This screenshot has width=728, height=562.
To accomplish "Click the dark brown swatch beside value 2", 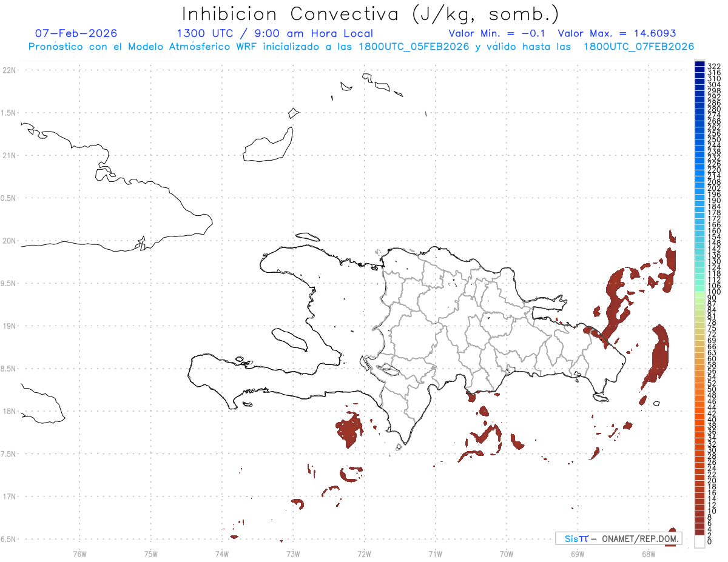I will (699, 532).
